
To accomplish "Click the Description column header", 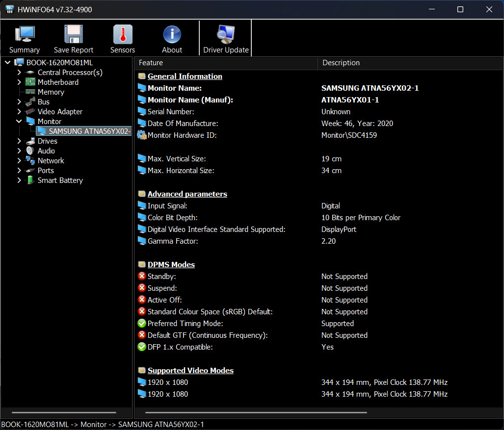I will 410,63.
